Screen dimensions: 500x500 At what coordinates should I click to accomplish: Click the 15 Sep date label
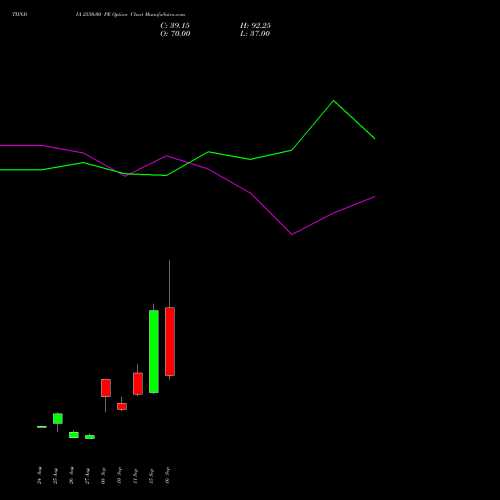(151, 475)
